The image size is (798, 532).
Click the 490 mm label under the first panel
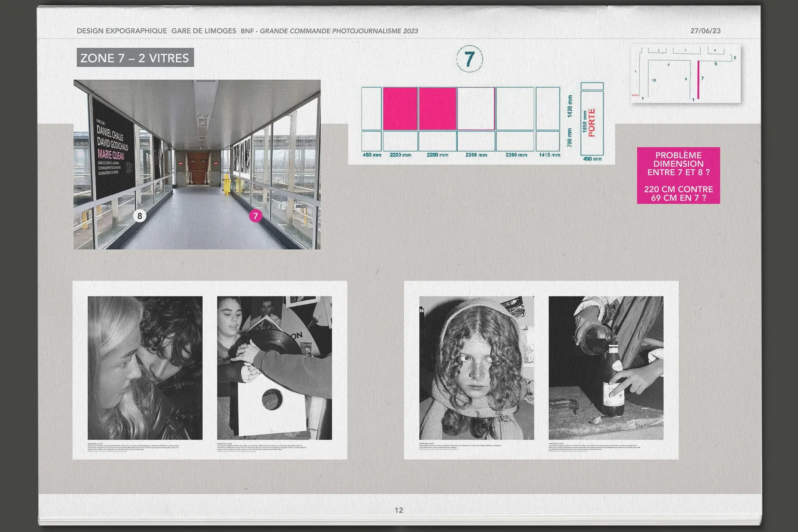click(372, 155)
